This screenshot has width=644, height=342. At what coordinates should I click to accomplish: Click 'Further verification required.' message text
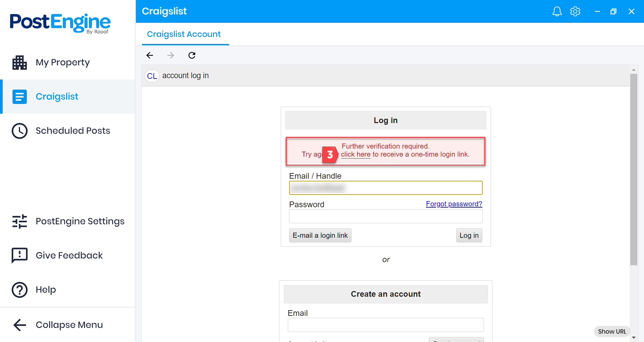(386, 146)
